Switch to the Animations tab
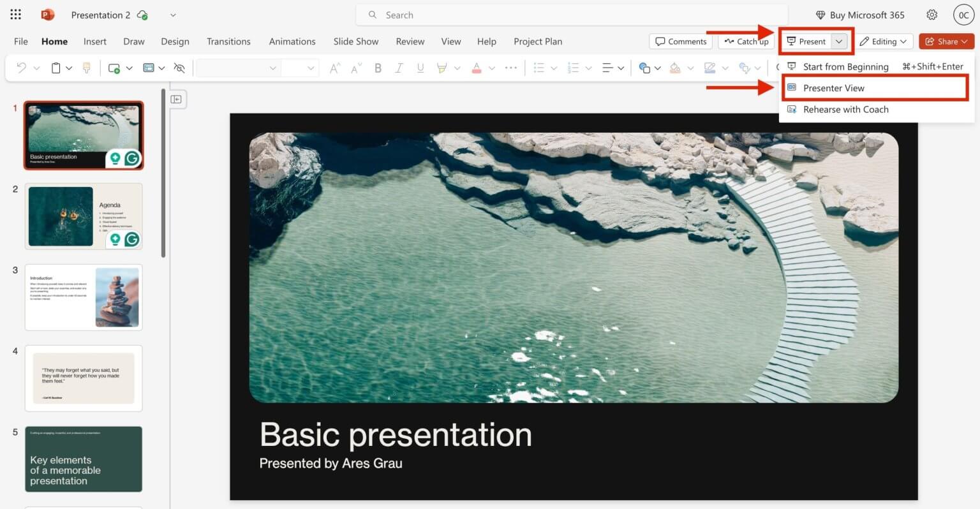The image size is (980, 509). tap(292, 41)
